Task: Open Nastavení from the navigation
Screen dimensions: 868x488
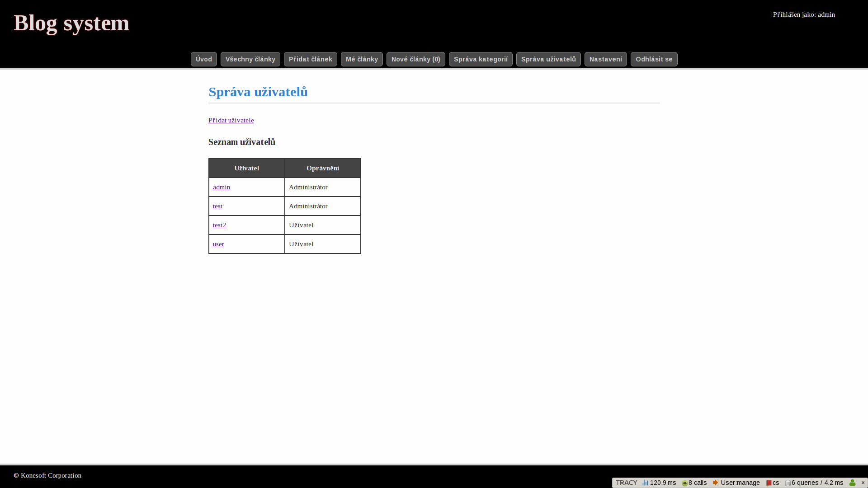Action: click(606, 59)
